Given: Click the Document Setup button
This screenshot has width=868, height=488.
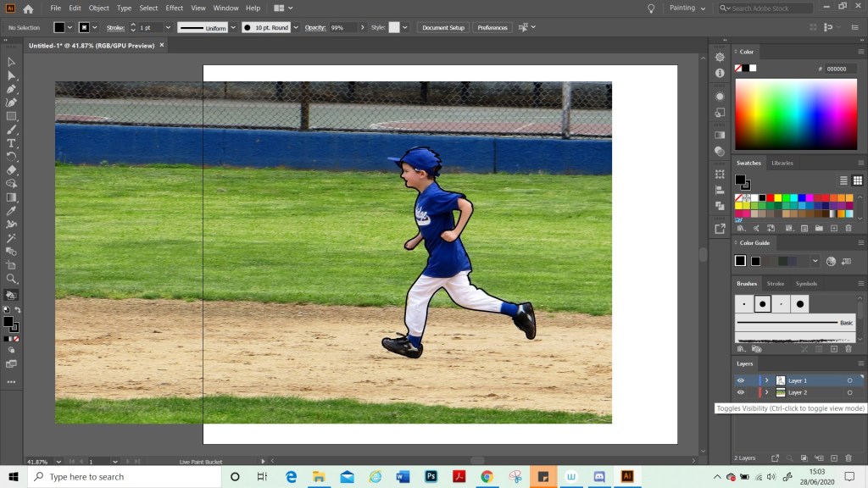Looking at the screenshot, I should pos(443,27).
